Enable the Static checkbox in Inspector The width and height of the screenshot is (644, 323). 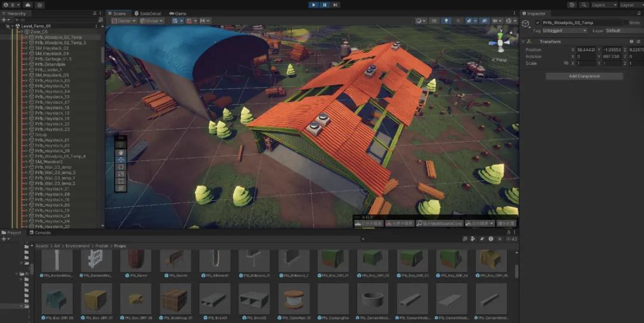[x=626, y=23]
